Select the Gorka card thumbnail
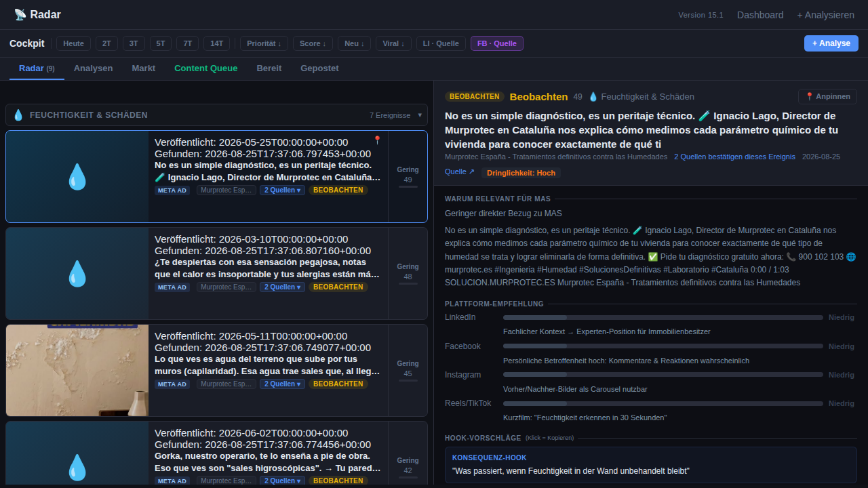The height and width of the screenshot is (488, 868). 77,454
